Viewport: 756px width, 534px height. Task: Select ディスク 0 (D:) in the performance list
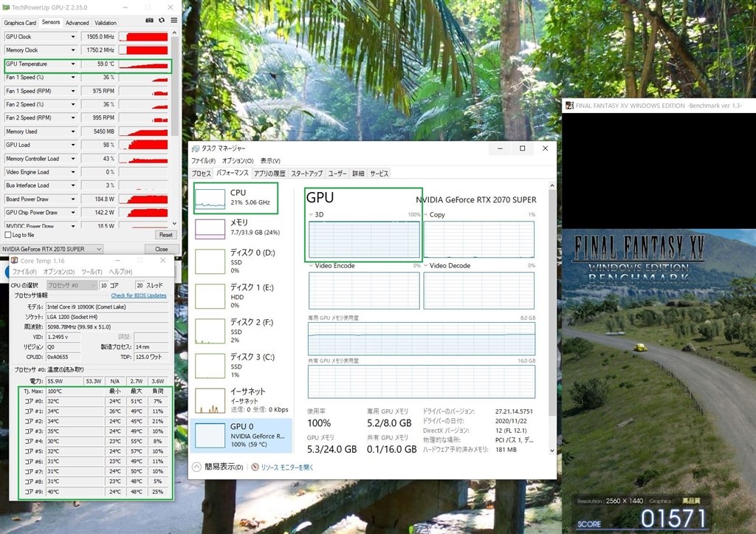[x=241, y=261]
